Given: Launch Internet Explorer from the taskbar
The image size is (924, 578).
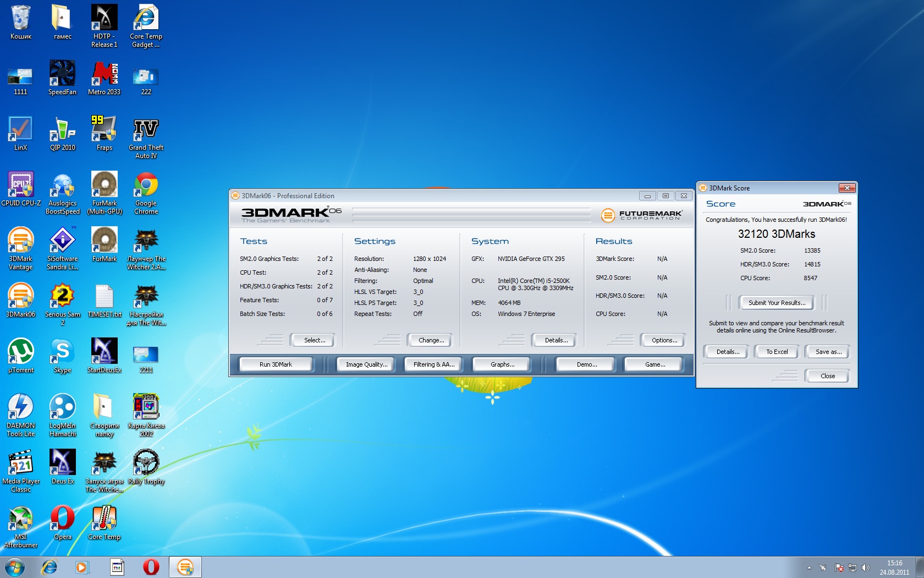Looking at the screenshot, I should [x=50, y=567].
